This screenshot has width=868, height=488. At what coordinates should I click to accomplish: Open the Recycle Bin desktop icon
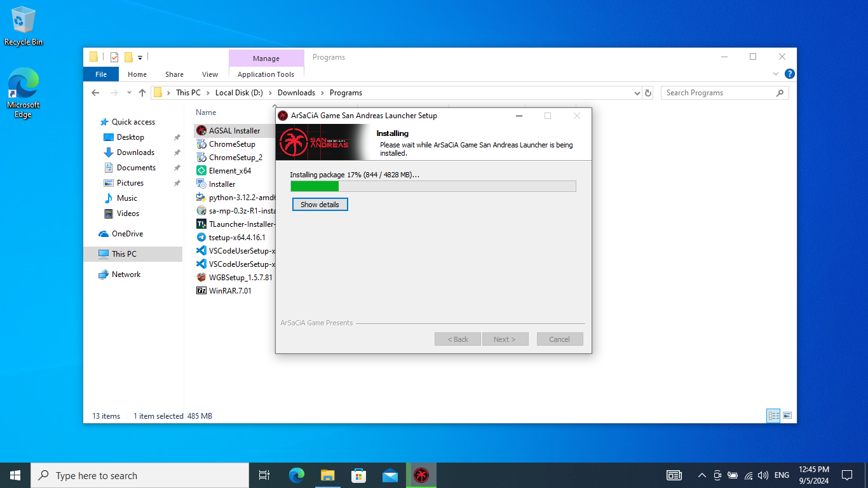[24, 26]
